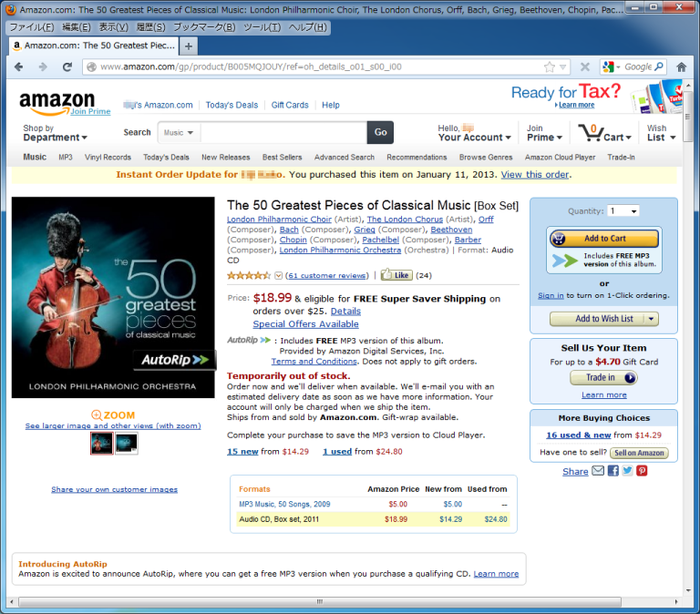Image resolution: width=700 pixels, height=614 pixels.
Task: Click the horizontal scrollbar at bottom
Action: (319, 601)
